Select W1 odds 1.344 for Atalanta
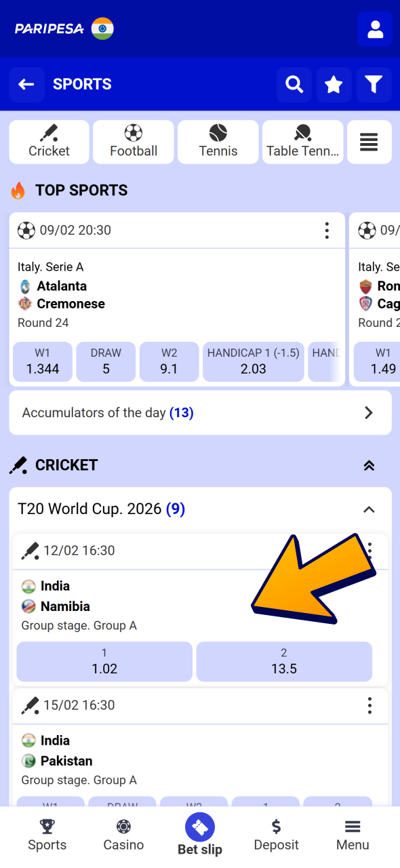Screen dimensions: 400x868 (x=42, y=361)
